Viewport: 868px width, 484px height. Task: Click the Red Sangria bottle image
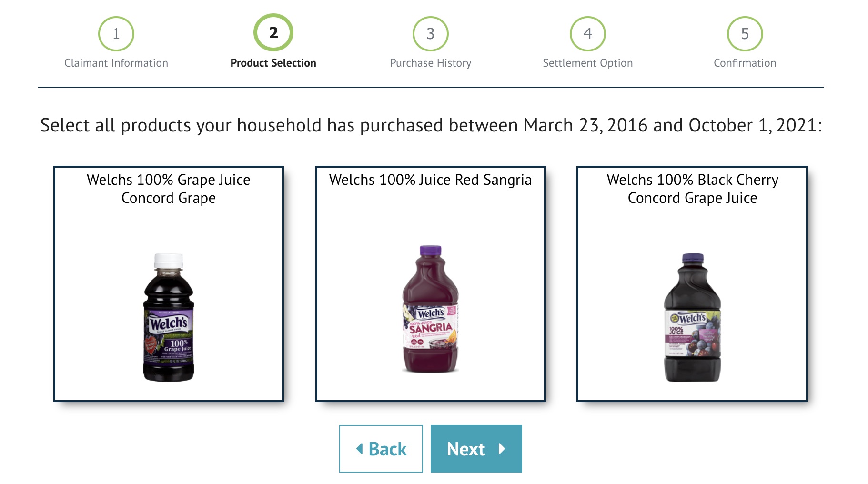[x=430, y=309]
